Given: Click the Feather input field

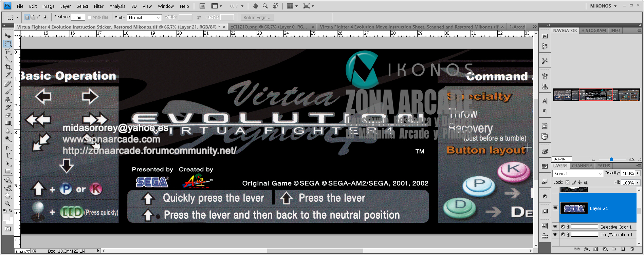Looking at the screenshot, I should click(x=78, y=17).
